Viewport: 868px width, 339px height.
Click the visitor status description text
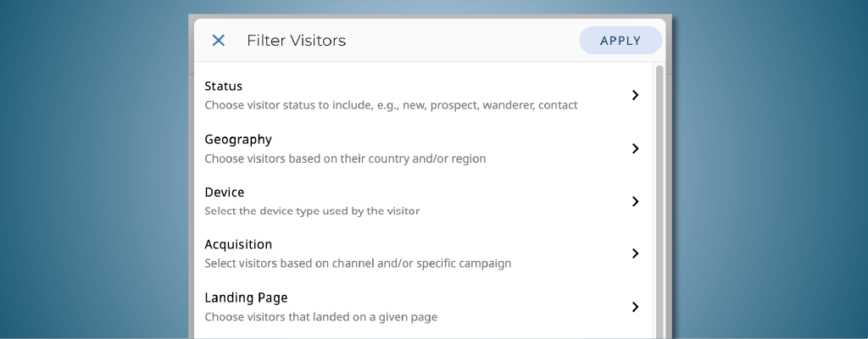[x=391, y=106]
